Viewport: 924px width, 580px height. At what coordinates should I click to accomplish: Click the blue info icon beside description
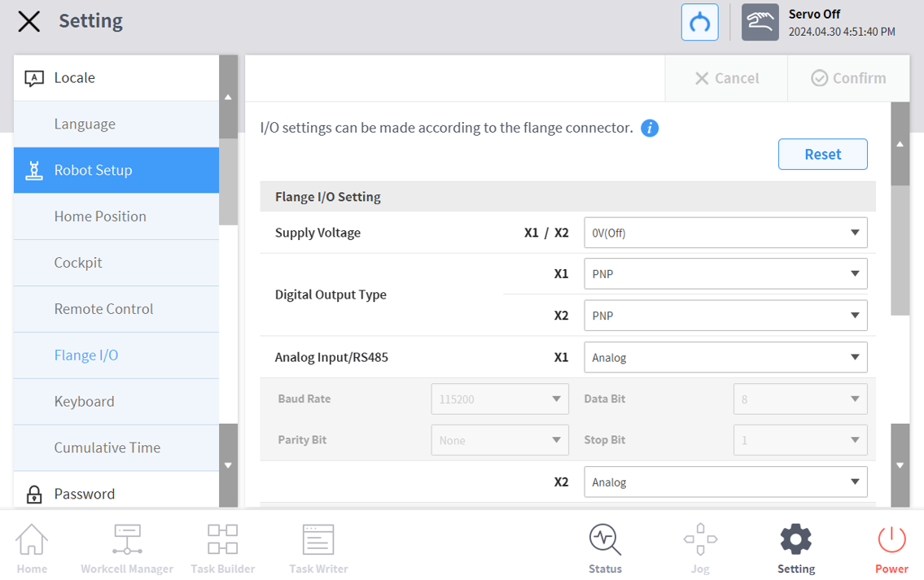650,128
